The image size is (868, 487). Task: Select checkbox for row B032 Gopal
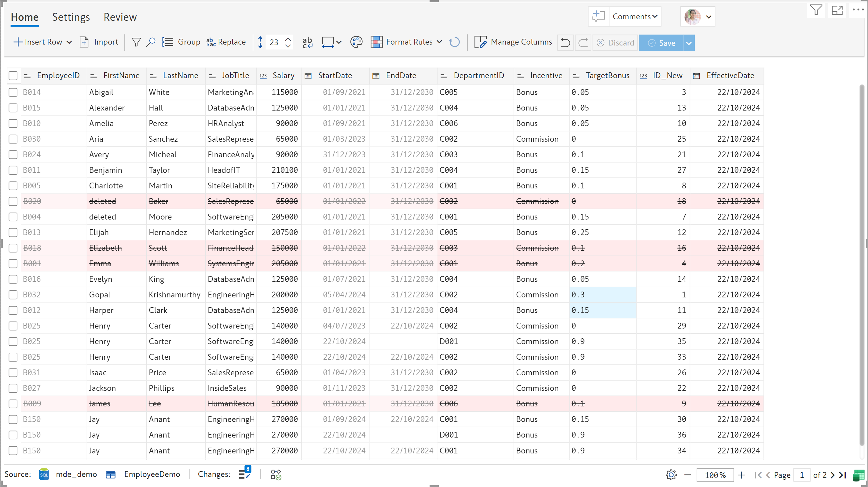[x=13, y=295]
